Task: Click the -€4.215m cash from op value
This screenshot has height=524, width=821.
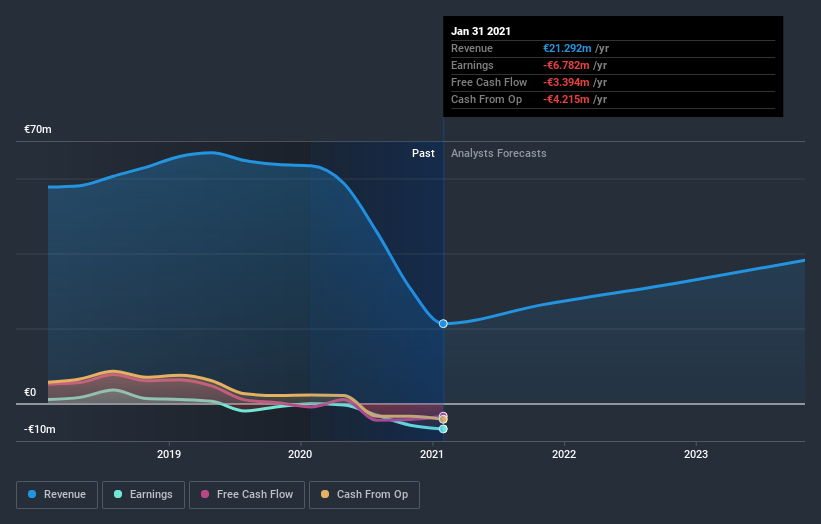Action: click(566, 99)
